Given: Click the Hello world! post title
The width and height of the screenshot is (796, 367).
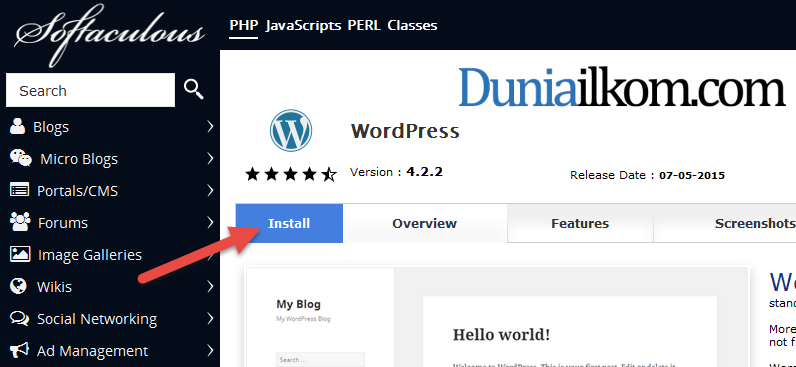Looking at the screenshot, I should [501, 335].
